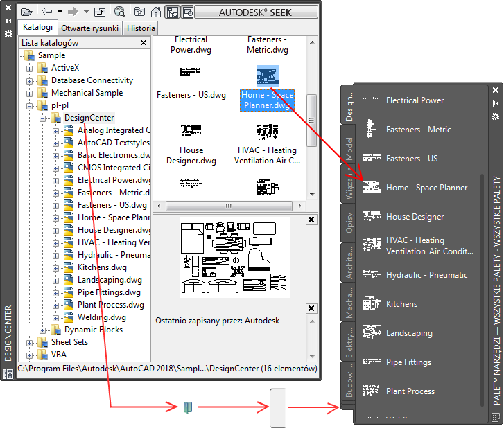Click the HVAC - Heating Ventilation thumbnail icon
The image size is (504, 435).
[x=268, y=132]
